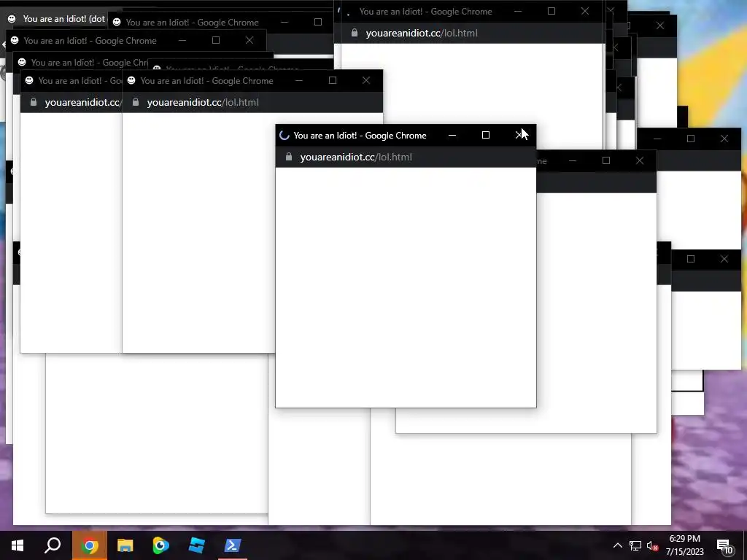
Task: Click the lock icon in the front loading window
Action: (x=289, y=157)
